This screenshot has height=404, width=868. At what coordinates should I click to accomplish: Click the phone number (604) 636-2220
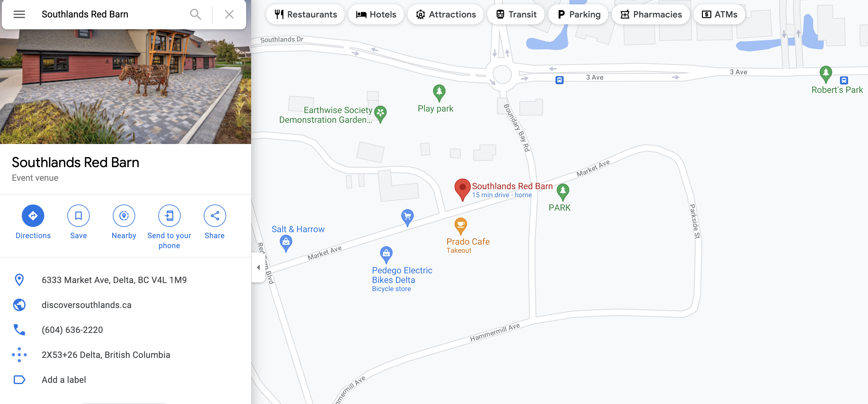point(73,330)
